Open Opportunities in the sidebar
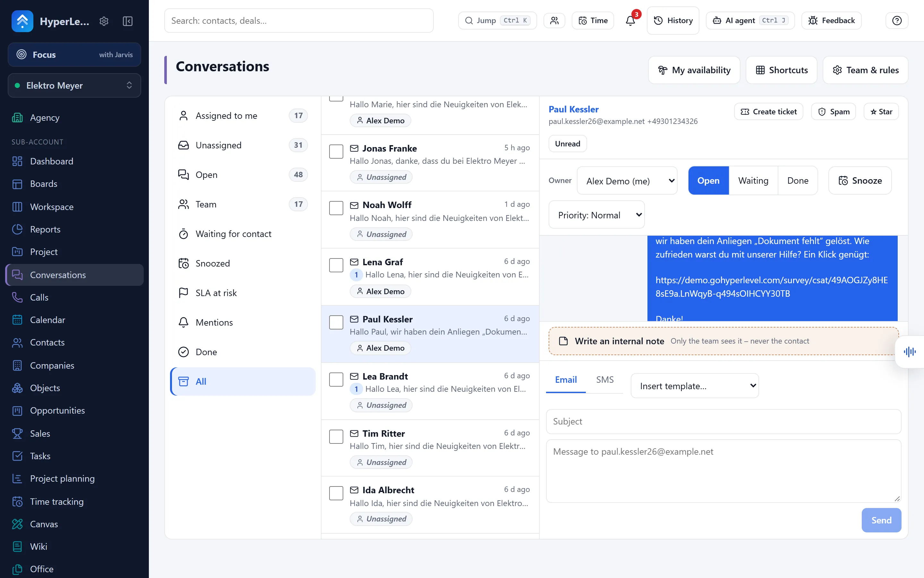Image resolution: width=924 pixels, height=578 pixels. 74,411
